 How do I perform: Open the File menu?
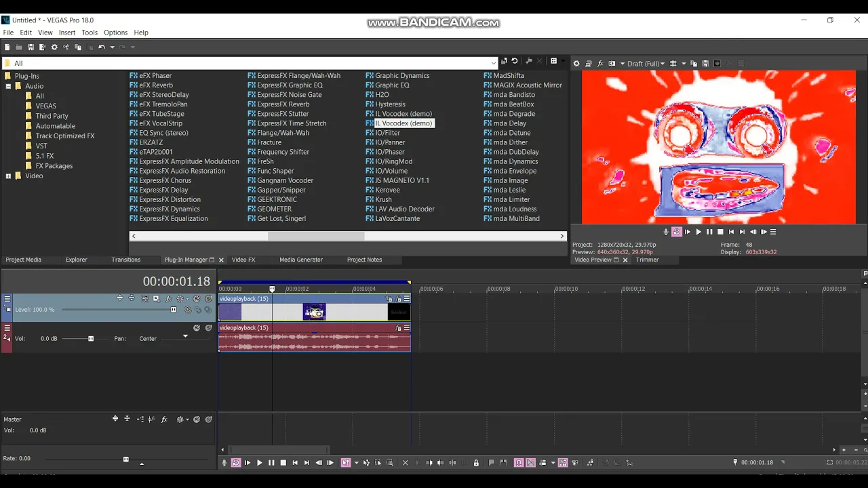[8, 33]
